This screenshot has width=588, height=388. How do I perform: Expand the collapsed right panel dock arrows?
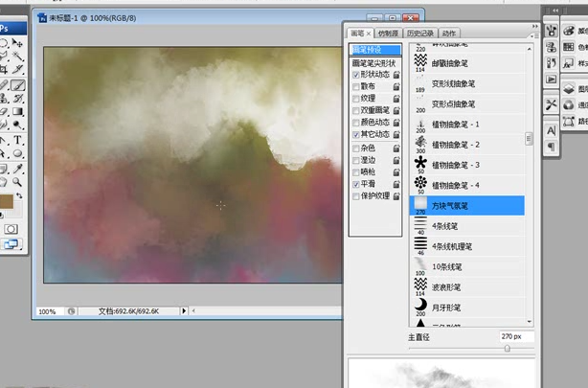(554, 9)
